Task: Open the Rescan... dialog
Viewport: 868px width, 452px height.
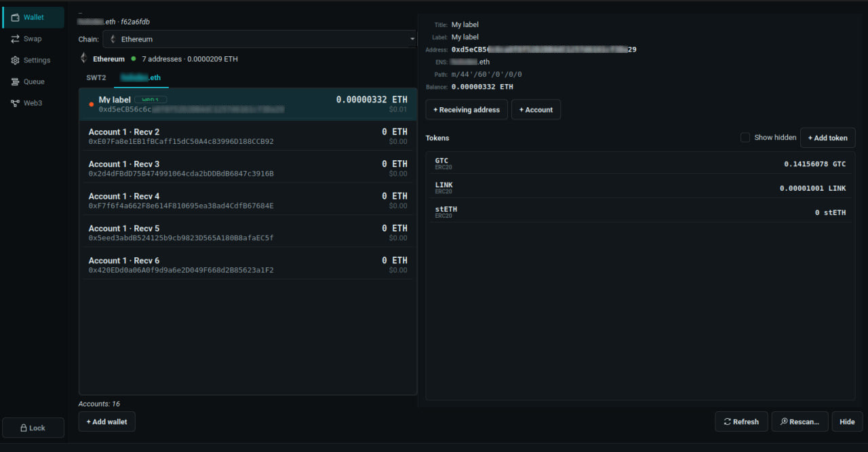Action: pyautogui.click(x=800, y=421)
